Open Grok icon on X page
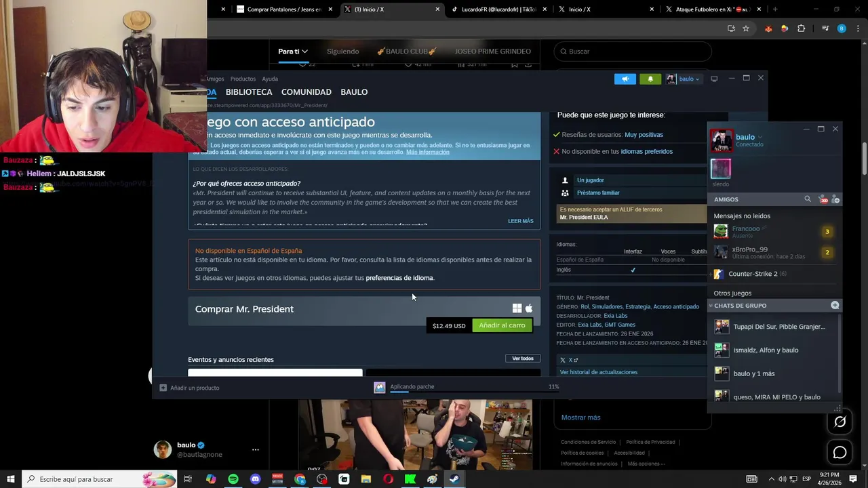This screenshot has height=488, width=868. tap(840, 422)
